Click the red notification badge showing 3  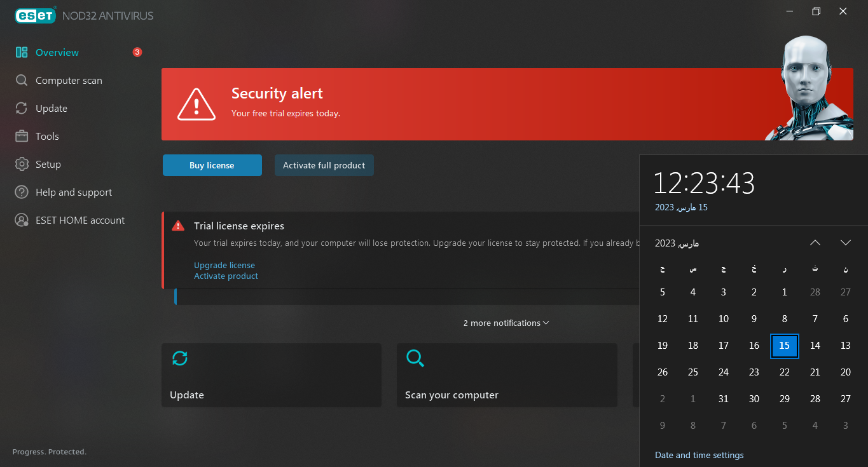(x=137, y=52)
